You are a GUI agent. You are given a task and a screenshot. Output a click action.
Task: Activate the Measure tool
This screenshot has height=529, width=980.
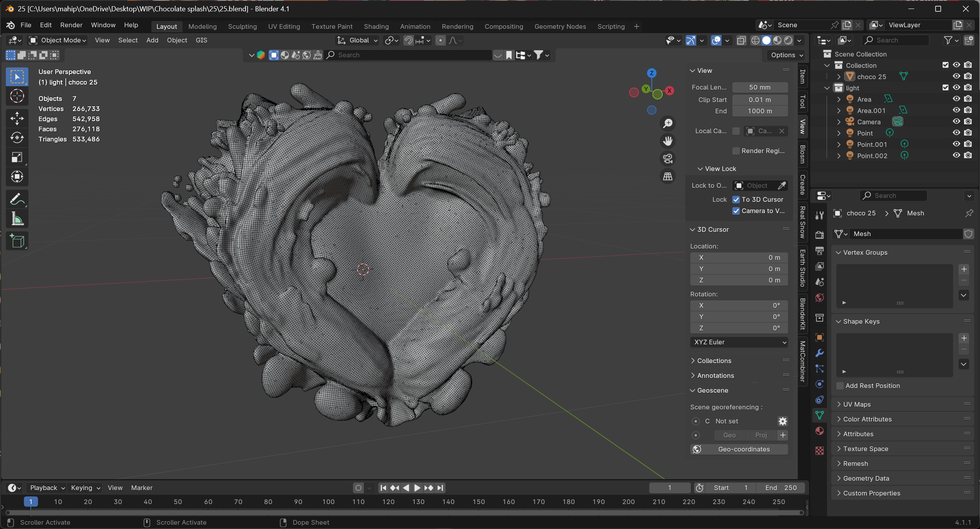tap(17, 219)
